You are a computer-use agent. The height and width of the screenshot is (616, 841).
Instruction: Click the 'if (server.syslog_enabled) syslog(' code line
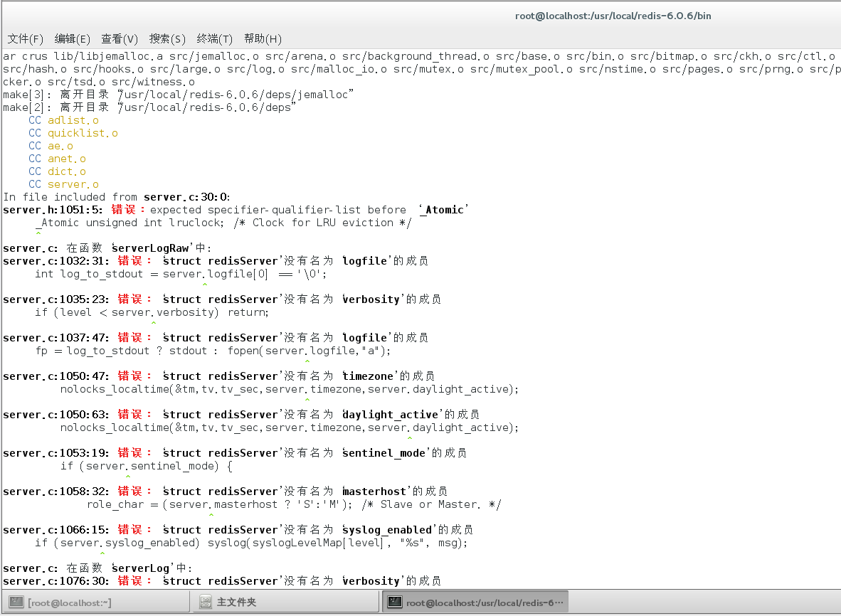tap(252, 543)
